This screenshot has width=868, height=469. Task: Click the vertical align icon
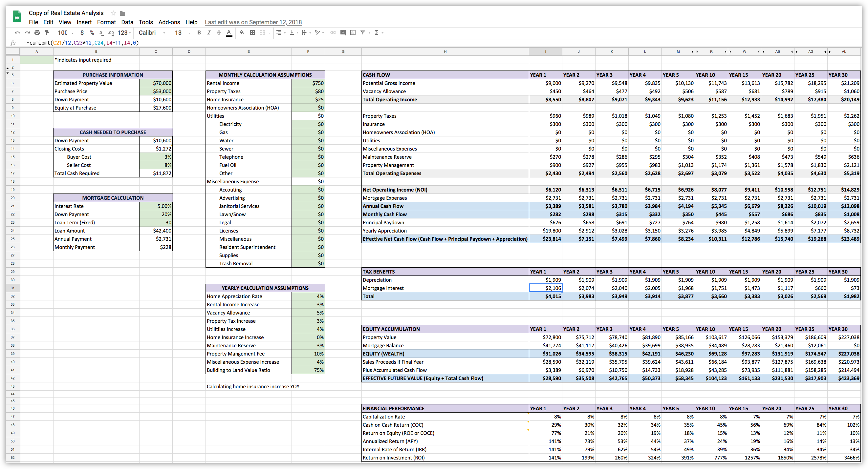(x=292, y=33)
